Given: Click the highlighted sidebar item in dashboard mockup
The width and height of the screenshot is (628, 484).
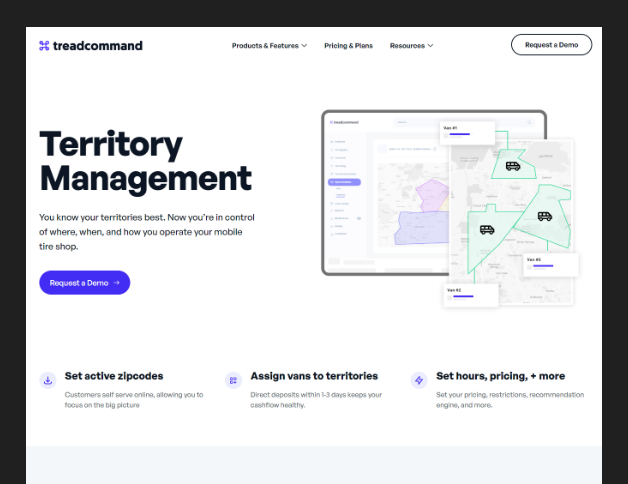Looking at the screenshot, I should pos(344,182).
